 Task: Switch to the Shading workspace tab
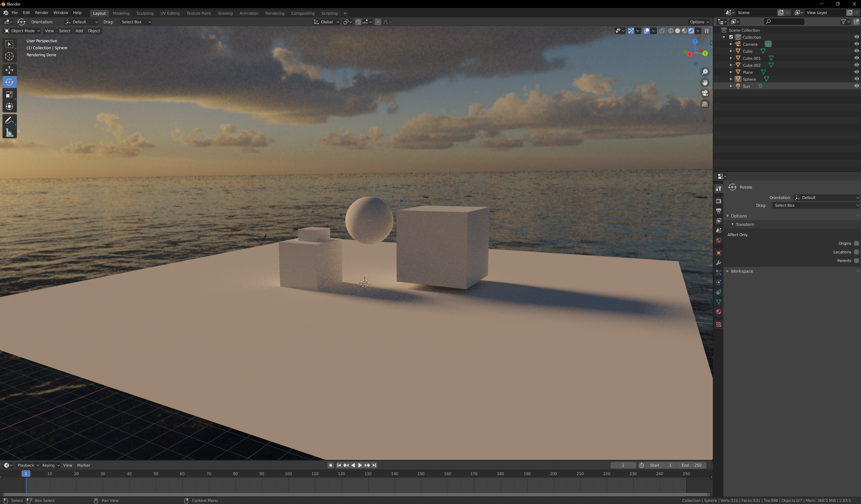click(x=225, y=13)
